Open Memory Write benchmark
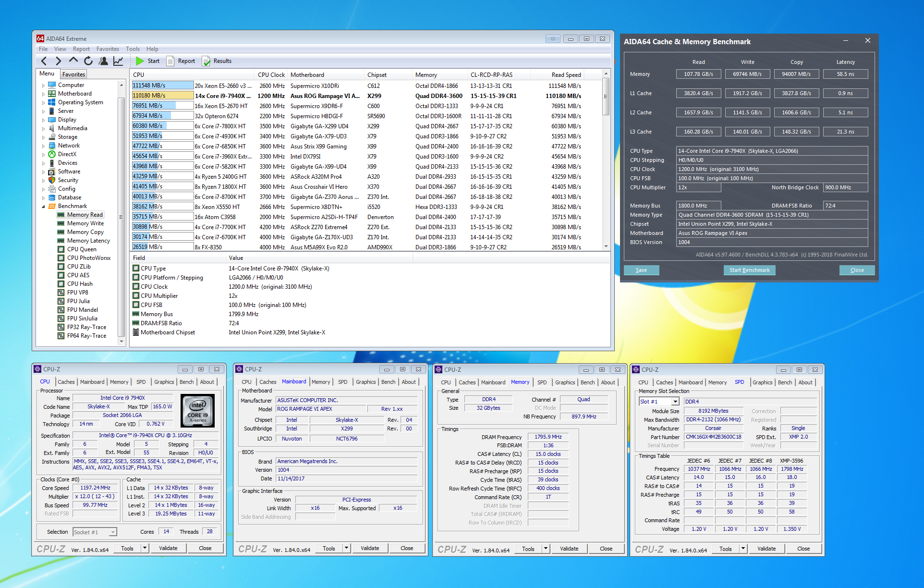 point(85,223)
